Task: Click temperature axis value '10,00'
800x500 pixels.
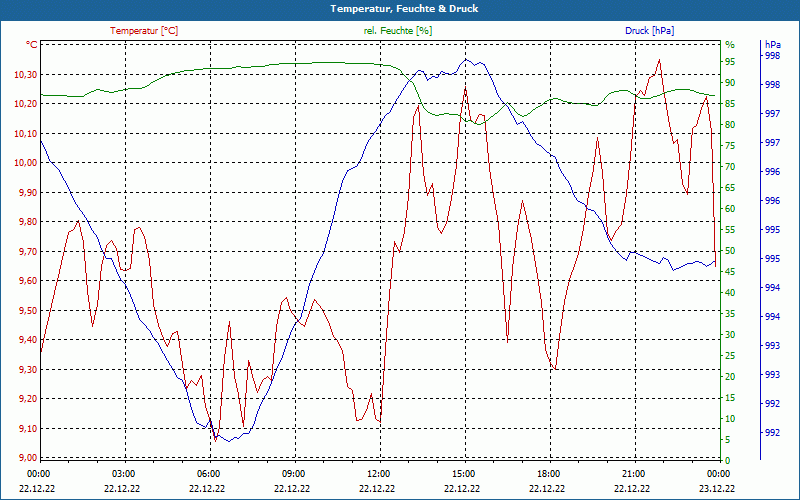Action: pos(26,163)
